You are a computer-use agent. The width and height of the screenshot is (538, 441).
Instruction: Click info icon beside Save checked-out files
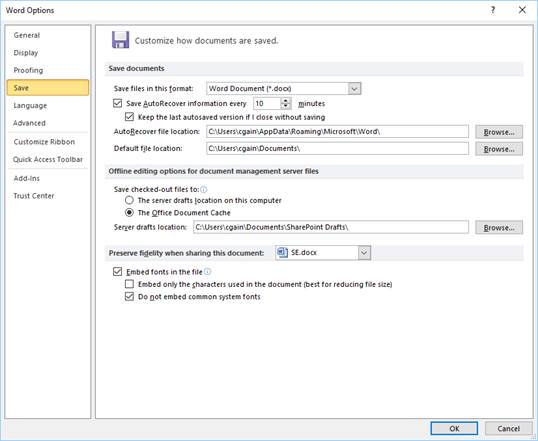pos(204,189)
